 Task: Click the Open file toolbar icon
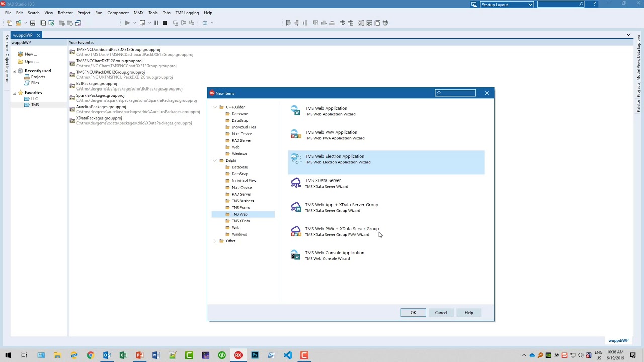[19, 23]
